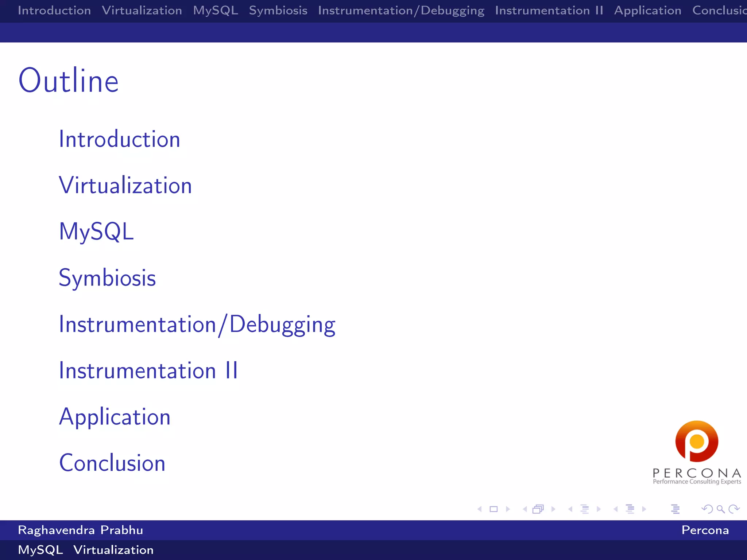Go to the previous slide arrow

(480, 509)
